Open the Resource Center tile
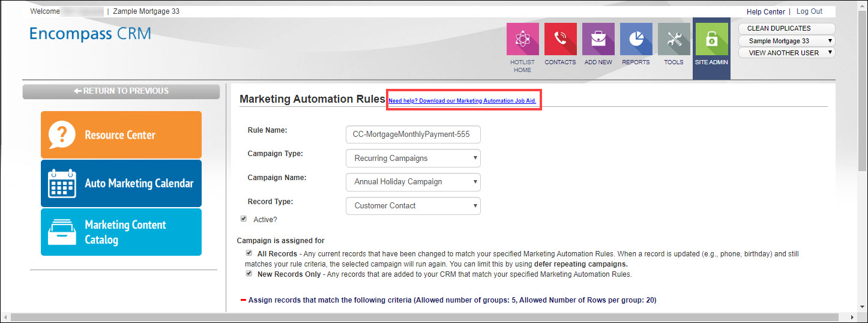This screenshot has height=323, width=868. click(121, 134)
